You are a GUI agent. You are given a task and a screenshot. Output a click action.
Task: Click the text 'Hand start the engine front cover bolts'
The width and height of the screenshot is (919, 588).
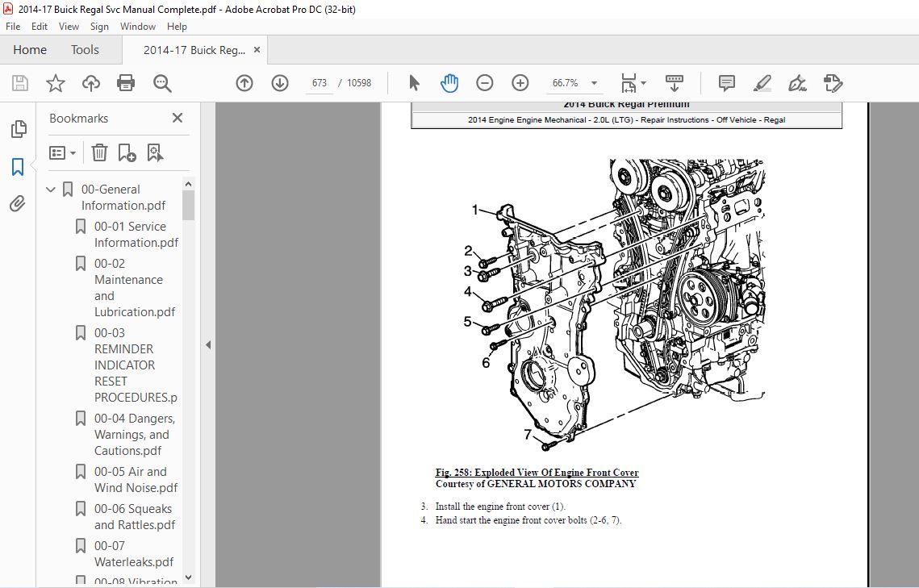(x=511, y=520)
